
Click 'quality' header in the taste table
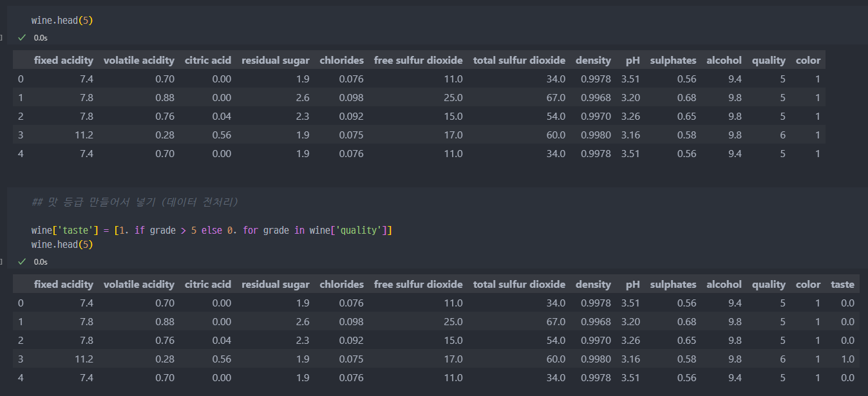(x=769, y=285)
